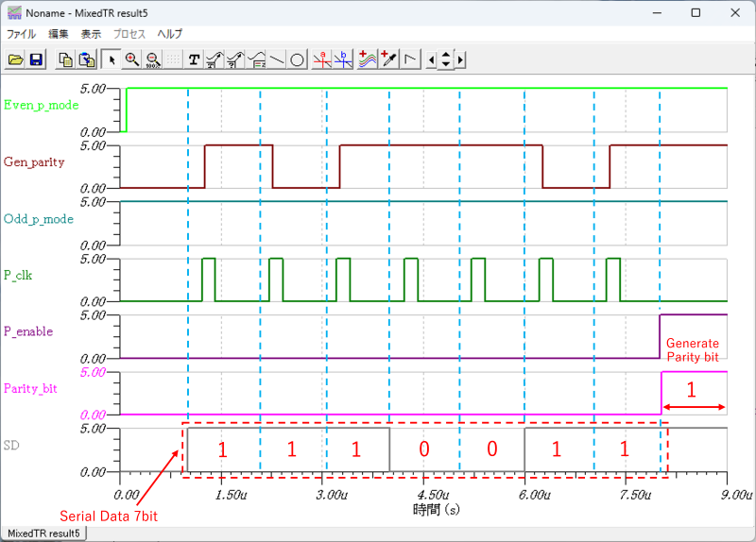This screenshot has height=542, width=756.
Task: Open the curve legend tool
Action: (256, 59)
